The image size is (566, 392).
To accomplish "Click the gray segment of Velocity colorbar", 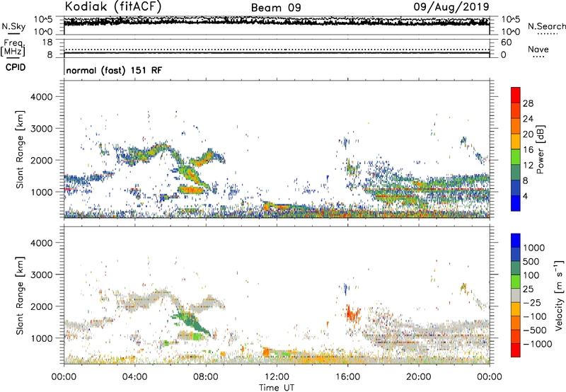I will 516,296.
